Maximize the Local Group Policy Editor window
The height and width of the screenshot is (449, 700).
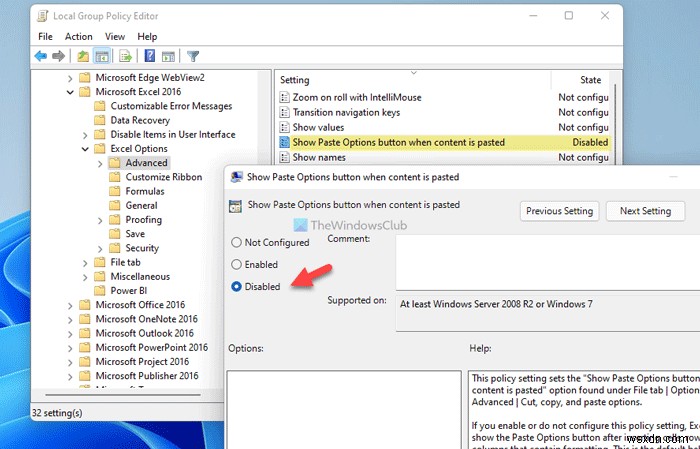569,16
